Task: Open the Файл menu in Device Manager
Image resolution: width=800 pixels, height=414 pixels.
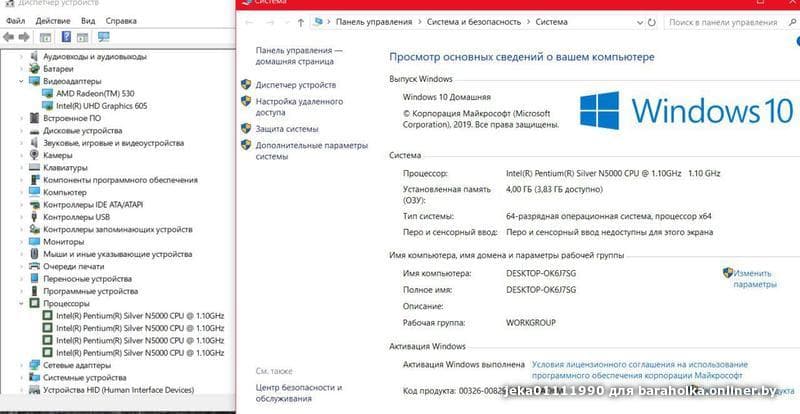Action: click(x=16, y=21)
